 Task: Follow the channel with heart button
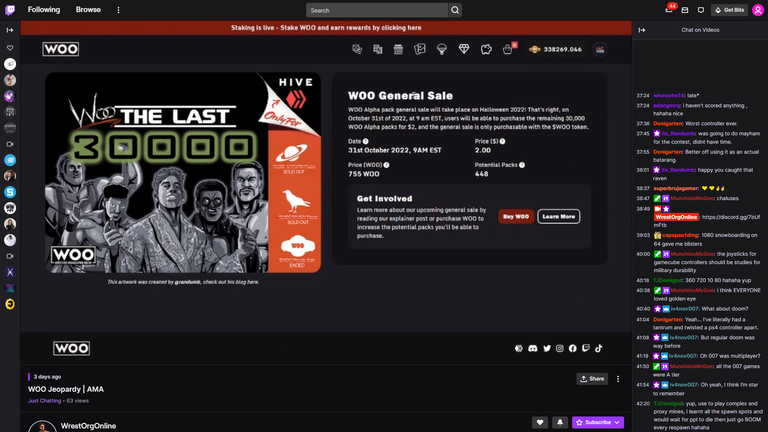pos(540,422)
